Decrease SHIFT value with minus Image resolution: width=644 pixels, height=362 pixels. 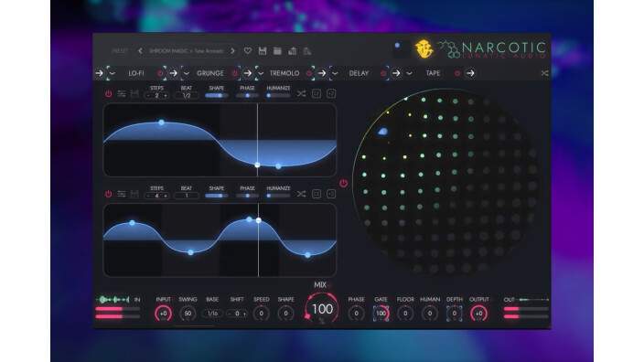click(x=230, y=314)
